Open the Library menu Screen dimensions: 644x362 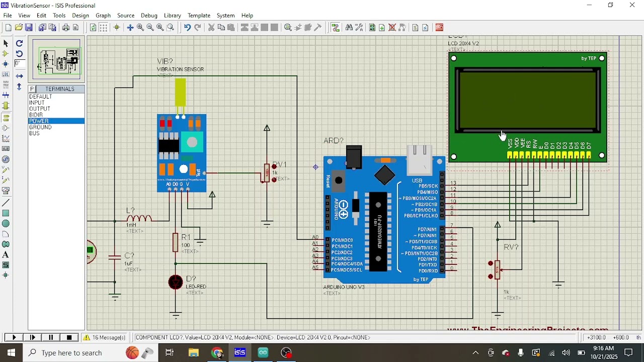(173, 16)
